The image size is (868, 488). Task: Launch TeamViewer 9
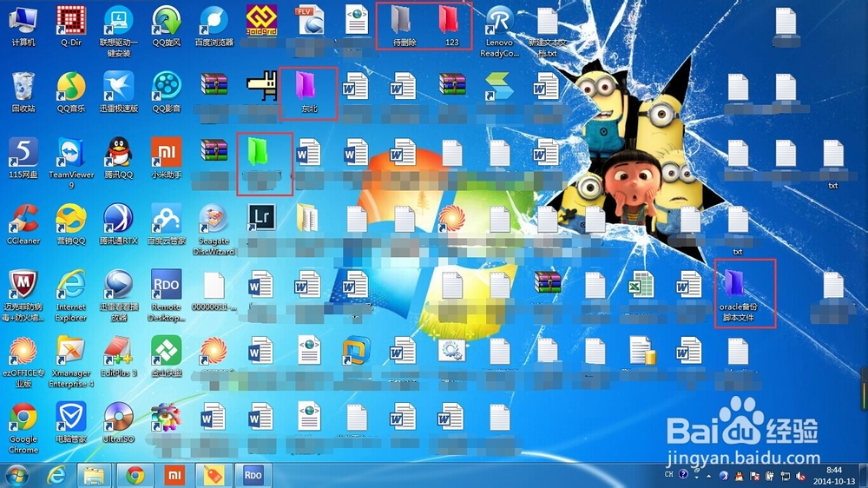click(x=71, y=163)
